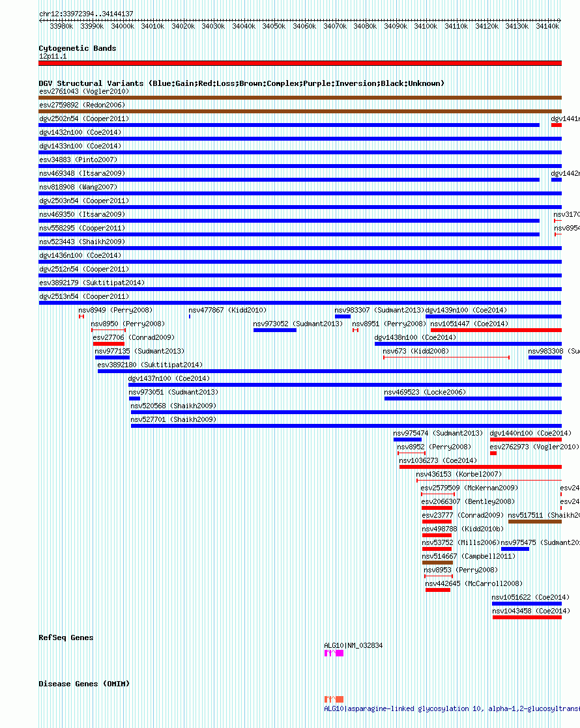Viewport: 580px width, 728px height.
Task: Click the nsv53752 (Mills2006) red bar
Action: click(437, 549)
